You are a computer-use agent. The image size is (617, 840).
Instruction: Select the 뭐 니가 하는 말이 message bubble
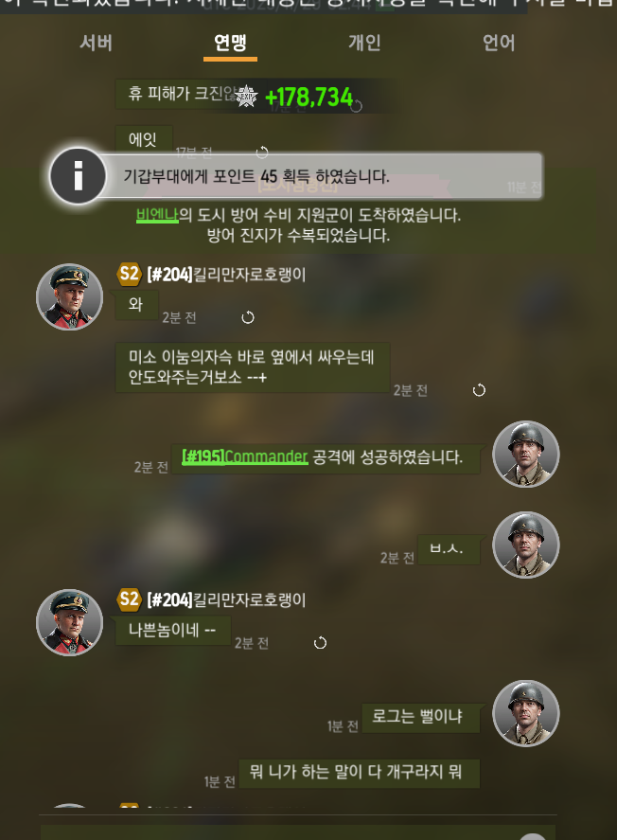point(359,773)
